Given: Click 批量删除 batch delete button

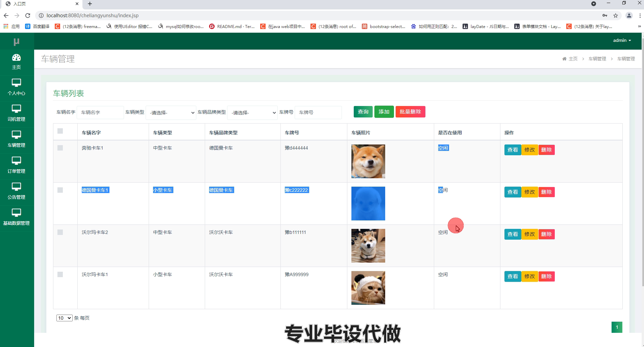Looking at the screenshot, I should pos(410,112).
